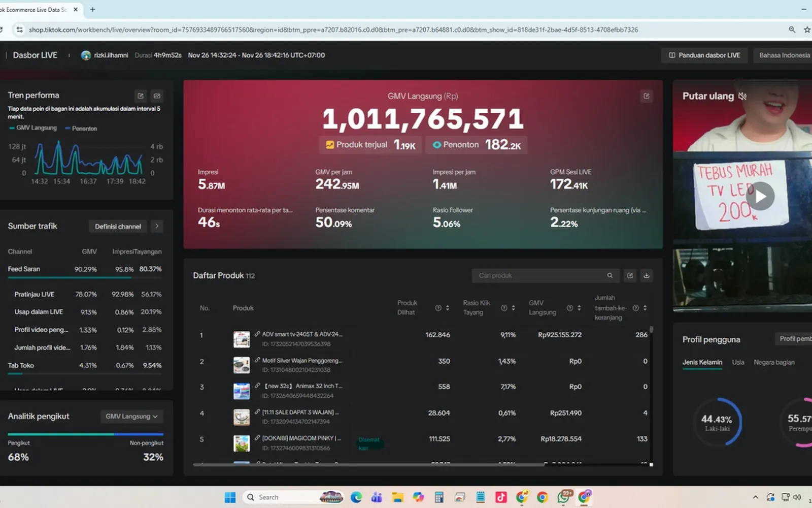Play the Putar ulang replay video
Viewport: 812px width, 508px height.
(x=760, y=196)
